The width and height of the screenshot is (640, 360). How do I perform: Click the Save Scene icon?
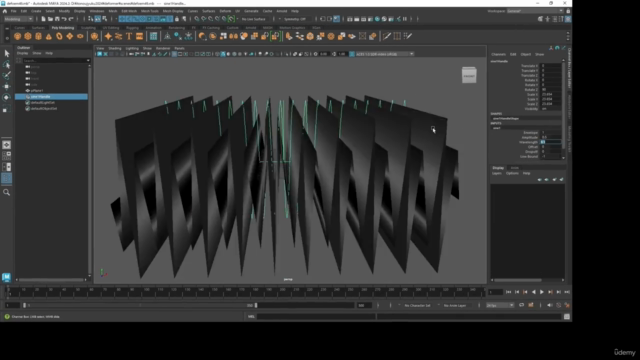[57, 19]
